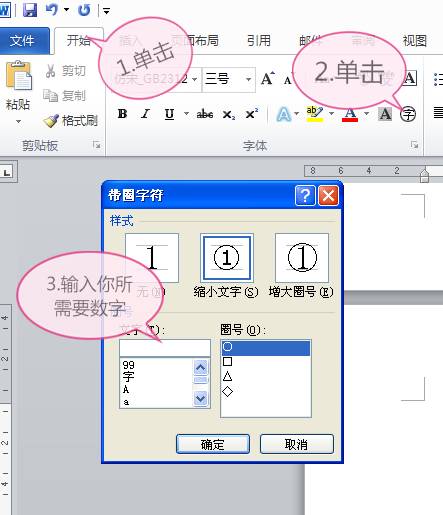The width and height of the screenshot is (443, 515).
Task: Select uppercase A in the text list
Action: [126, 389]
